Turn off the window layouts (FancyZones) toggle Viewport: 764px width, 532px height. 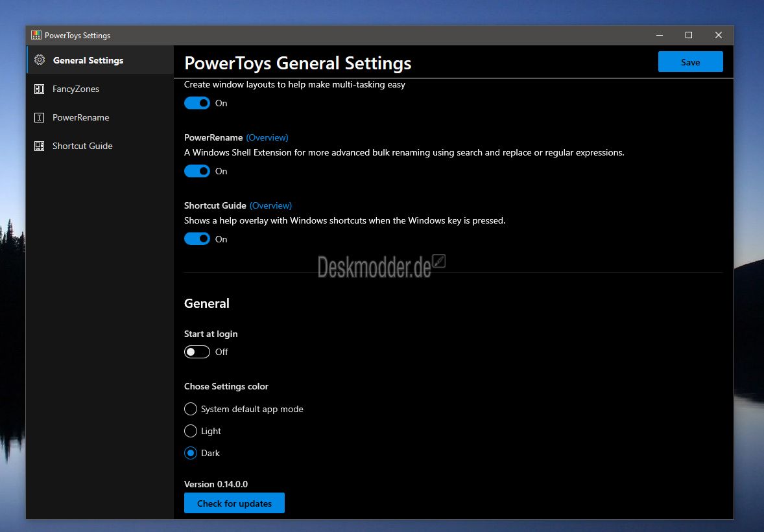coord(197,103)
